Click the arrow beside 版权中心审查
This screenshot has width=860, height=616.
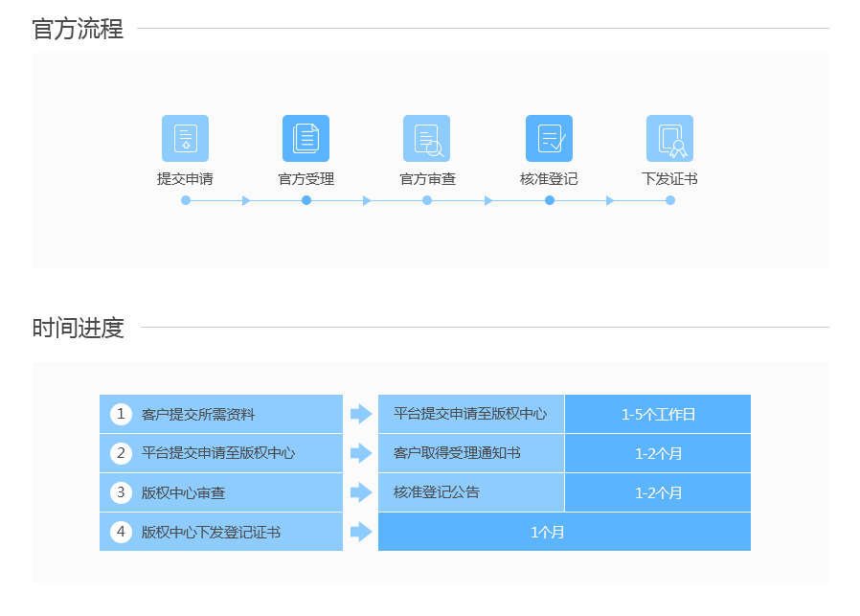(361, 492)
